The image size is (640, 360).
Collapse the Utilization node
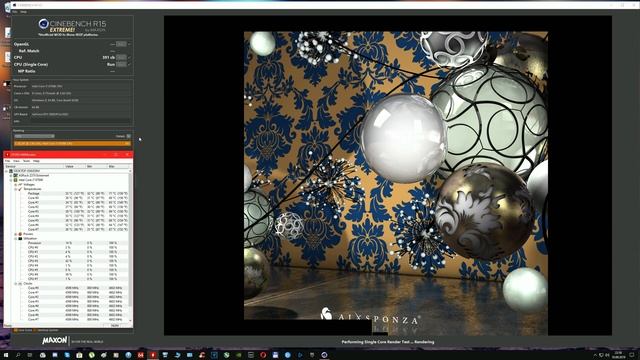pos(16,239)
